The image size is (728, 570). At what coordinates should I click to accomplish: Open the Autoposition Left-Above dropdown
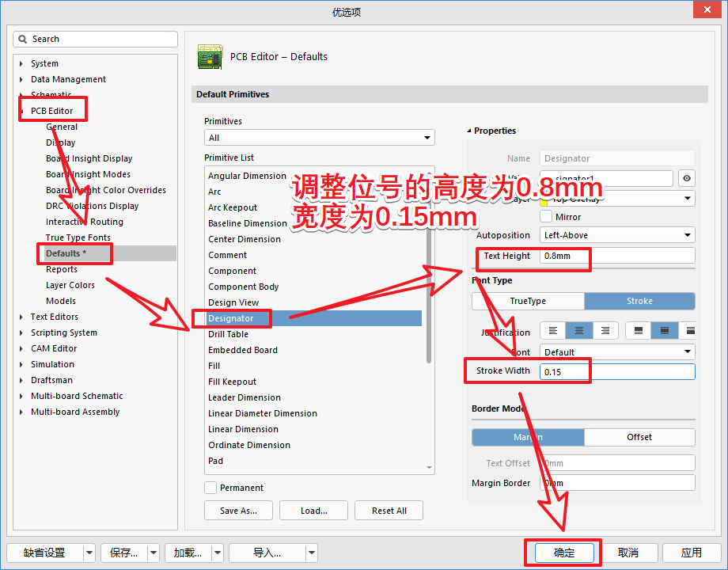point(617,235)
